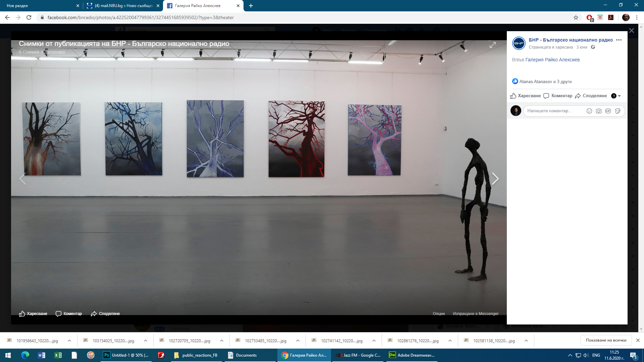Open Chrome menu three dots
The width and height of the screenshot is (644, 362).
(637, 17)
